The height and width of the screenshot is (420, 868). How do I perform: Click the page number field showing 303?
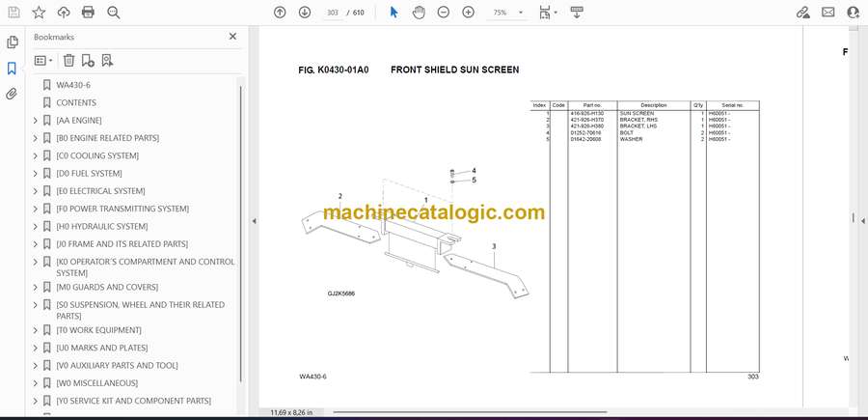coord(333,13)
